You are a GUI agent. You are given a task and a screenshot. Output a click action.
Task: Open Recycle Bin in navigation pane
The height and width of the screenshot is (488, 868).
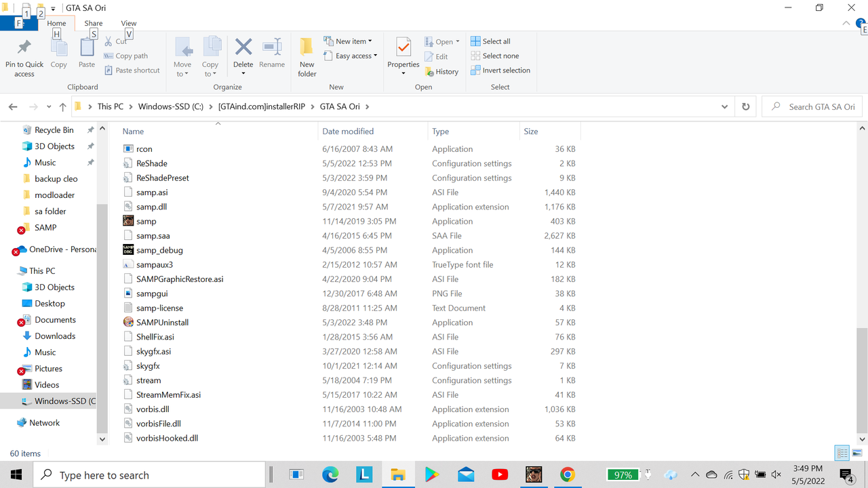coord(54,129)
